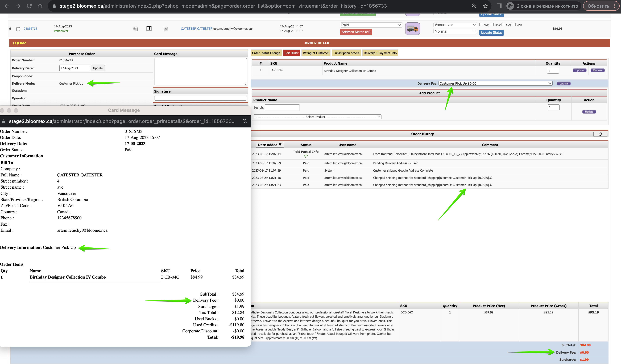The image size is (621, 364).
Task: Open customer QATESTER QATESTER link
Action: tap(196, 29)
